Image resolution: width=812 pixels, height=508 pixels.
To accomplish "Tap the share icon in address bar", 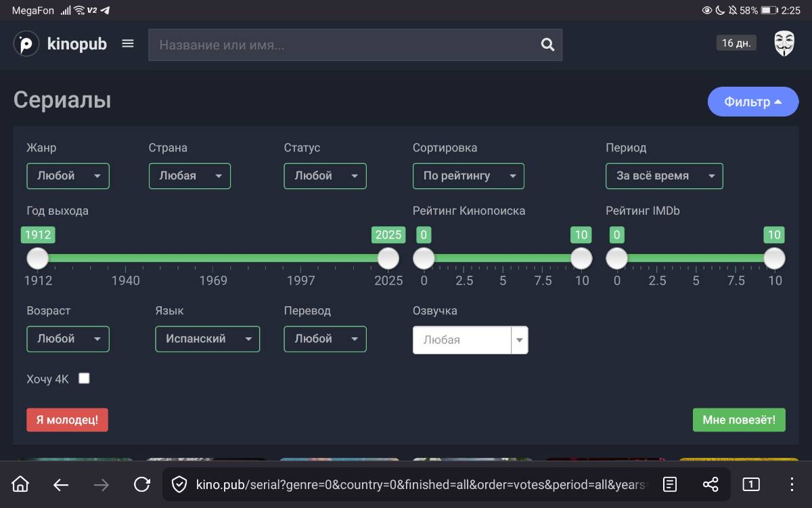I will 710,484.
